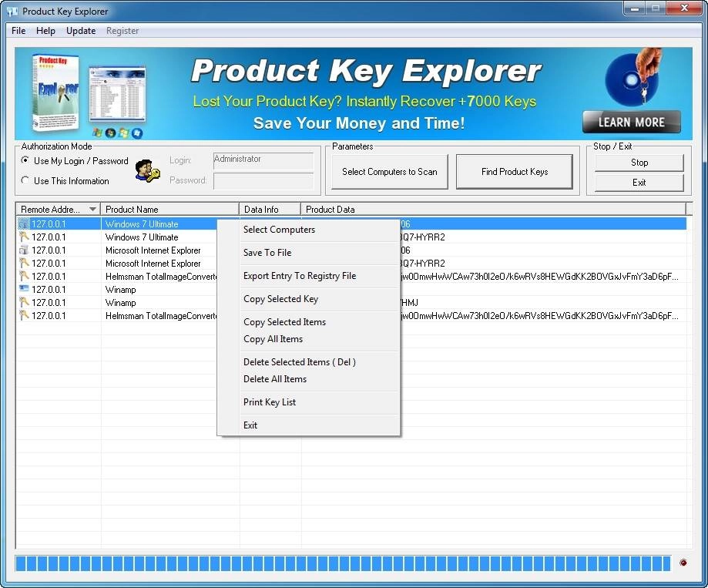Image resolution: width=708 pixels, height=588 pixels.
Task: Close the Product Key Explorer window
Action: pos(684,8)
